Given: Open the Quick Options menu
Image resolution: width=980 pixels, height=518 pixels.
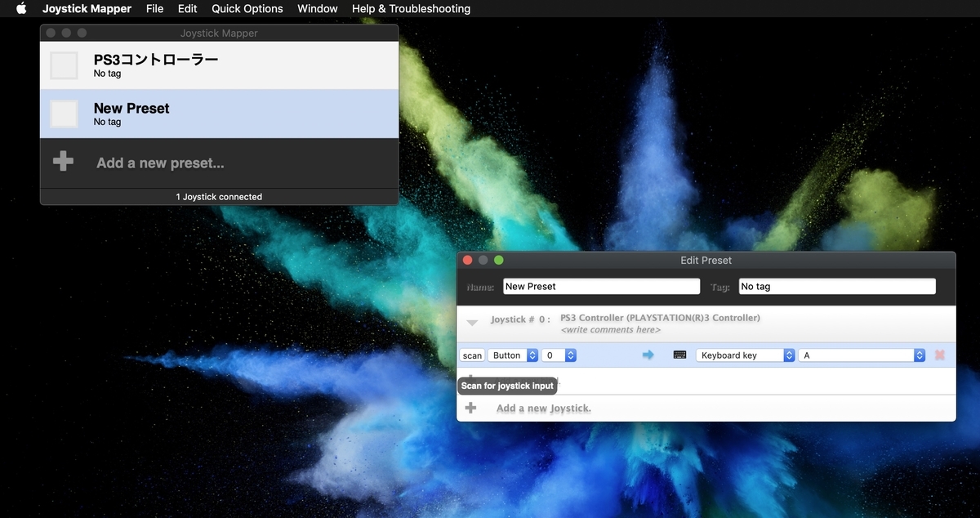Looking at the screenshot, I should pos(247,9).
